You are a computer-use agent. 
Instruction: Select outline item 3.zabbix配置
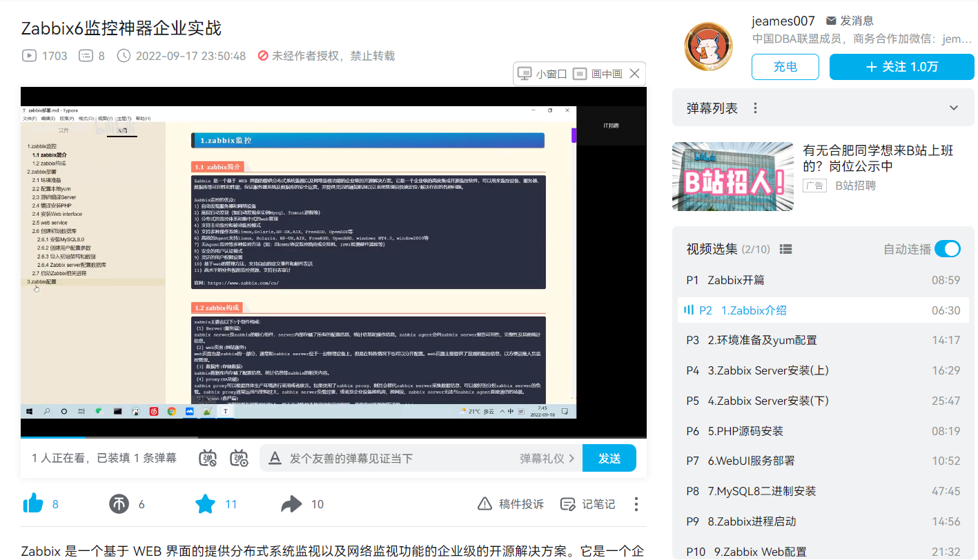41,282
